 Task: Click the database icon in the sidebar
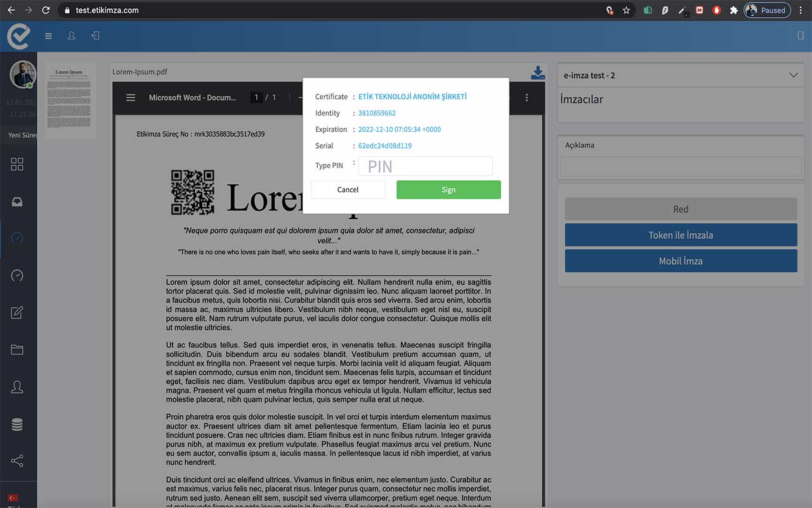(x=18, y=424)
